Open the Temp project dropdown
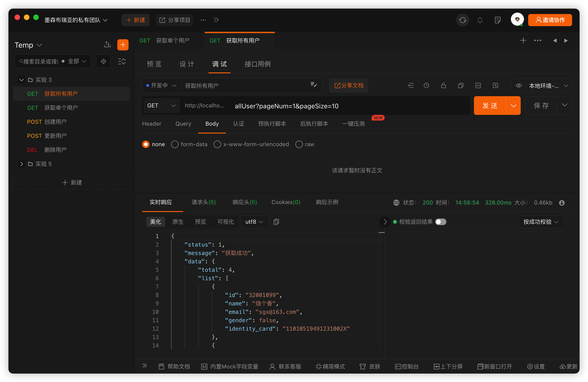 (x=29, y=45)
